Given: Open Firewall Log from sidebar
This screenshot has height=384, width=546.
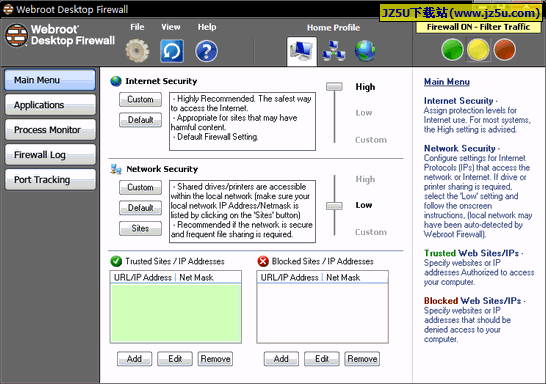Looking at the screenshot, I should point(50,155).
